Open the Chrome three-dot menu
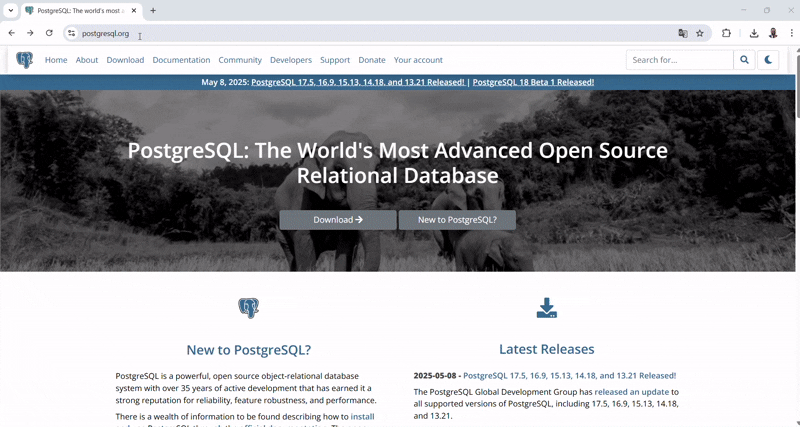 tap(791, 33)
